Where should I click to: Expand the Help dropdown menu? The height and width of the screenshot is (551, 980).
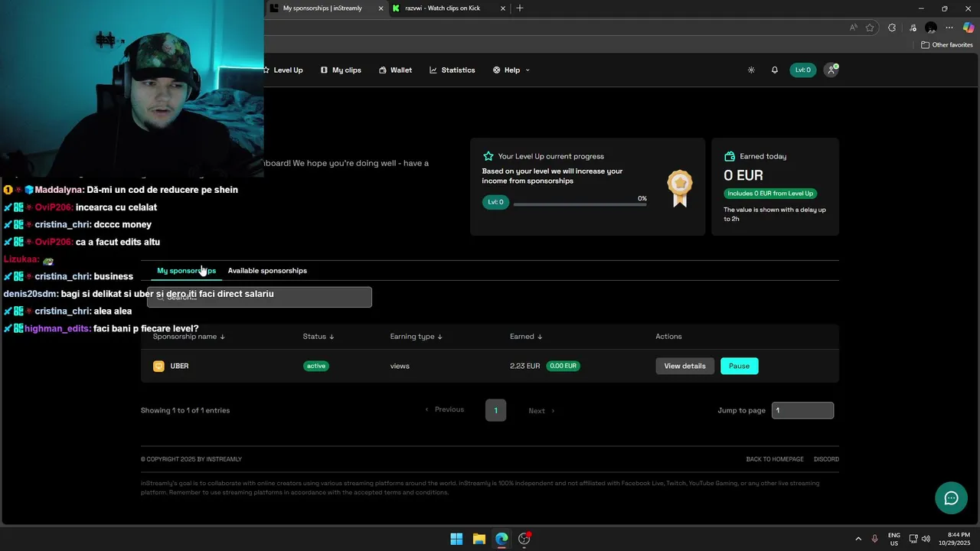(x=511, y=70)
